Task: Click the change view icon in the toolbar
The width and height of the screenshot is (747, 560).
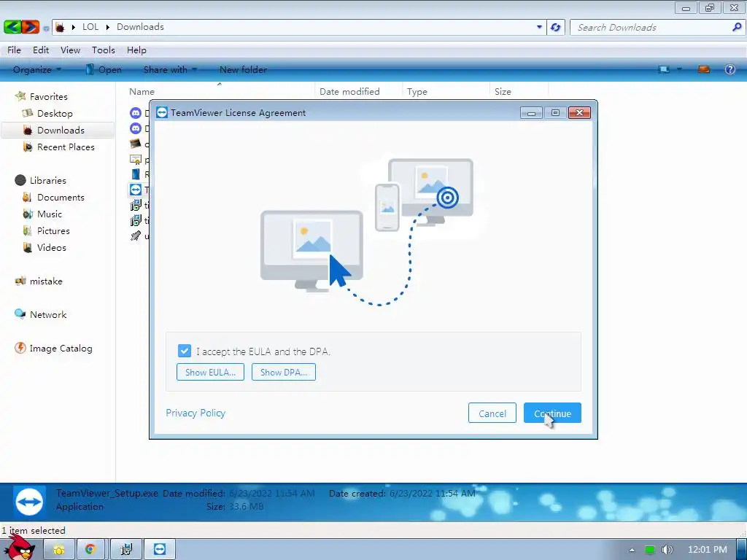Action: 664,69
